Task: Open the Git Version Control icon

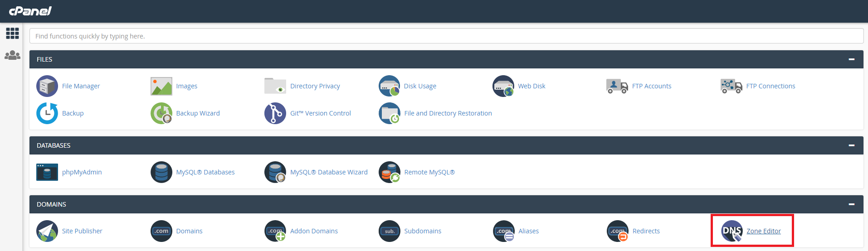Action: 275,113
